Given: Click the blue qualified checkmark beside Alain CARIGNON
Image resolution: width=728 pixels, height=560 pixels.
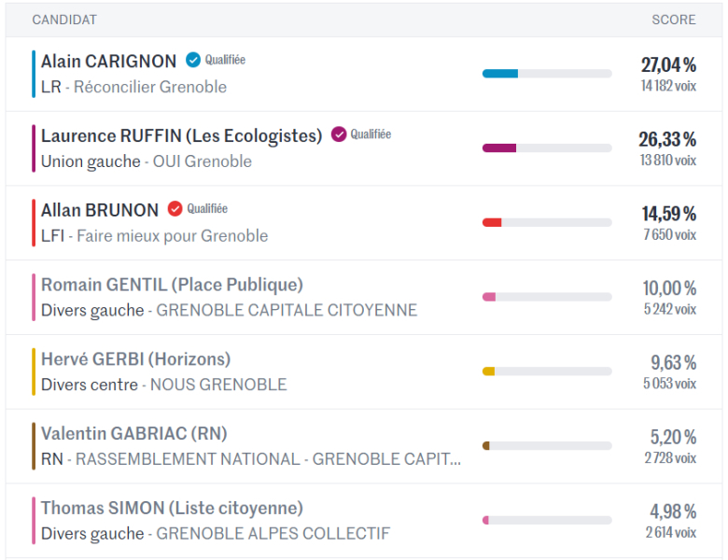Looking at the screenshot, I should pos(193,60).
